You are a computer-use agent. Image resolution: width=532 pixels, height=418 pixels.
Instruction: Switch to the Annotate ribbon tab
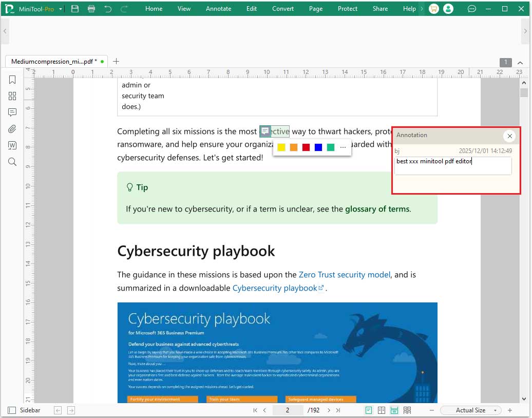pyautogui.click(x=218, y=9)
